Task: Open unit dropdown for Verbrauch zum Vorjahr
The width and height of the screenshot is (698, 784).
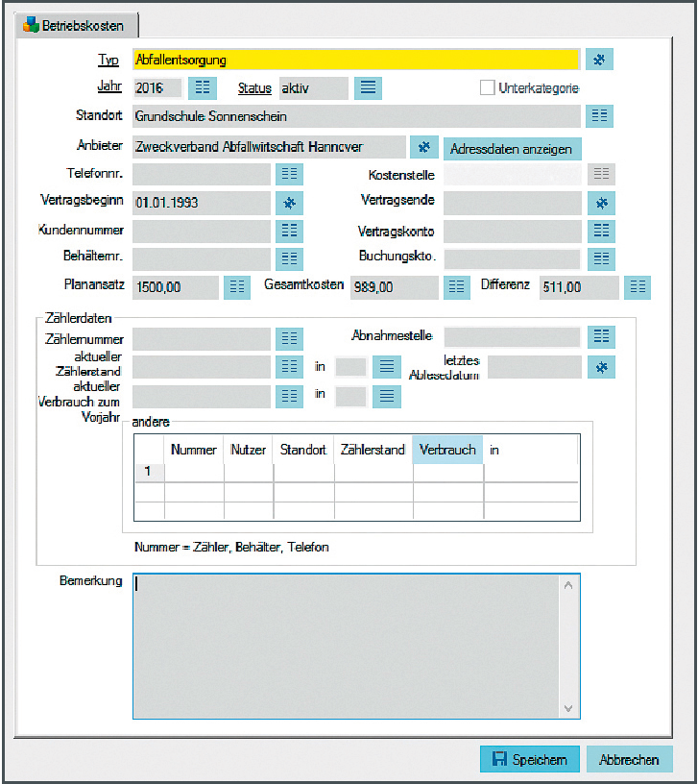Action: 387,397
